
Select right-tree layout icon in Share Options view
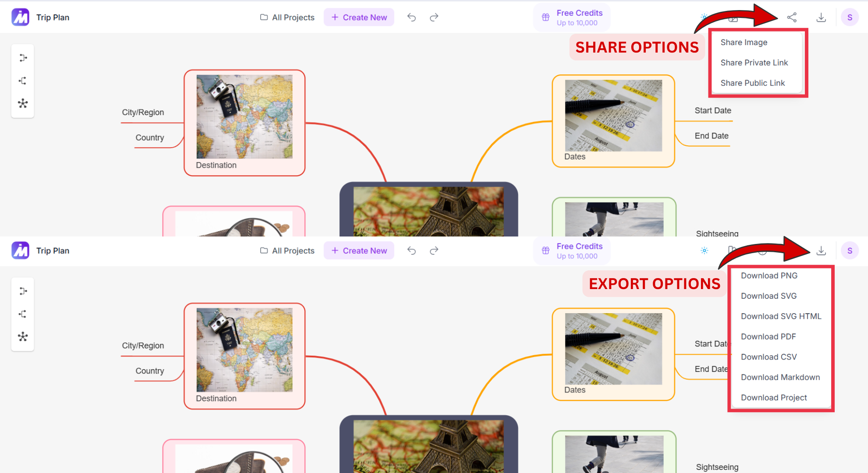click(x=23, y=58)
